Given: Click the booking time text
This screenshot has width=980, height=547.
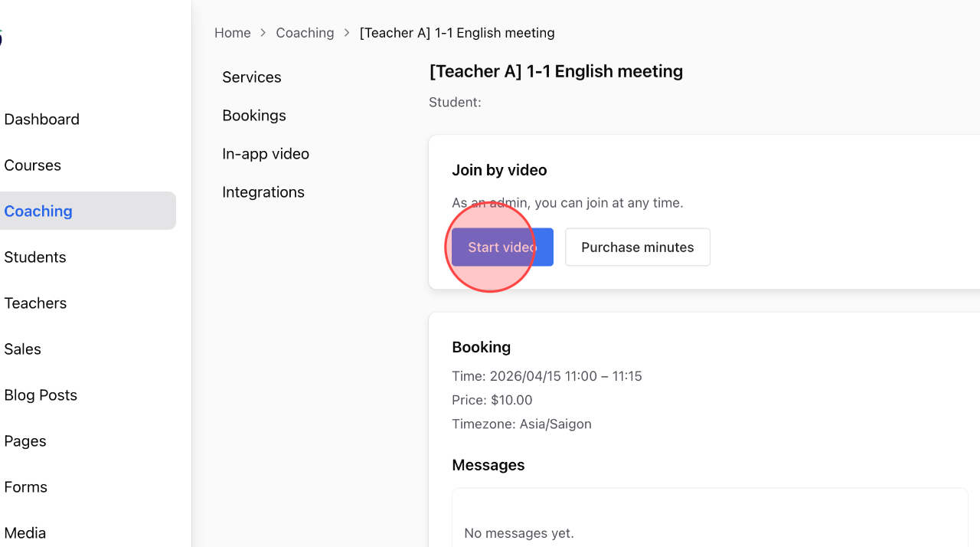Looking at the screenshot, I should 547,376.
